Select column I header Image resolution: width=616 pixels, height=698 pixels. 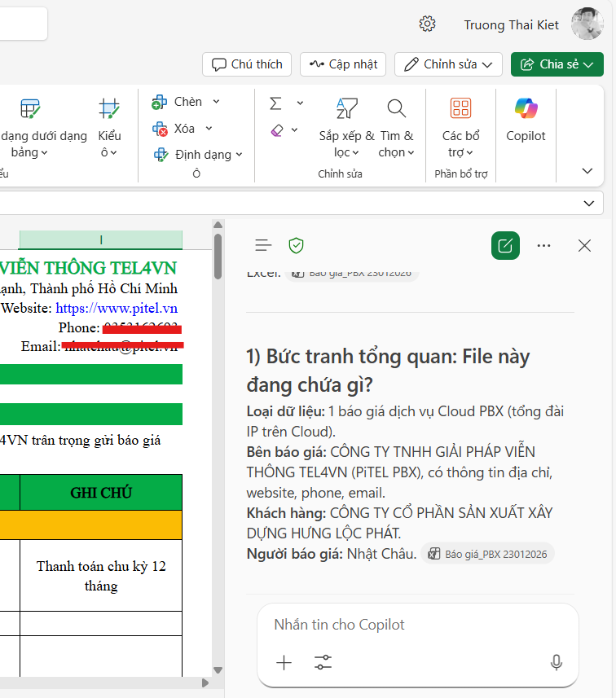coord(101,239)
